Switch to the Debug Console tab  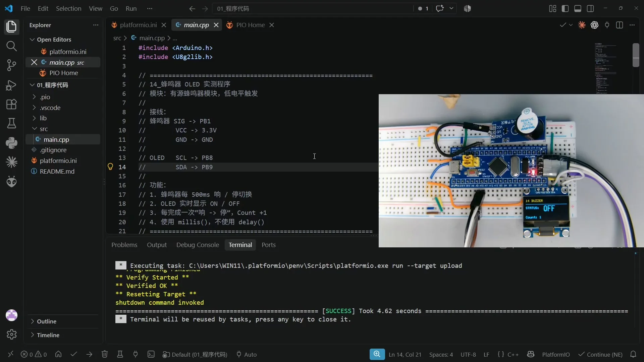point(198,245)
